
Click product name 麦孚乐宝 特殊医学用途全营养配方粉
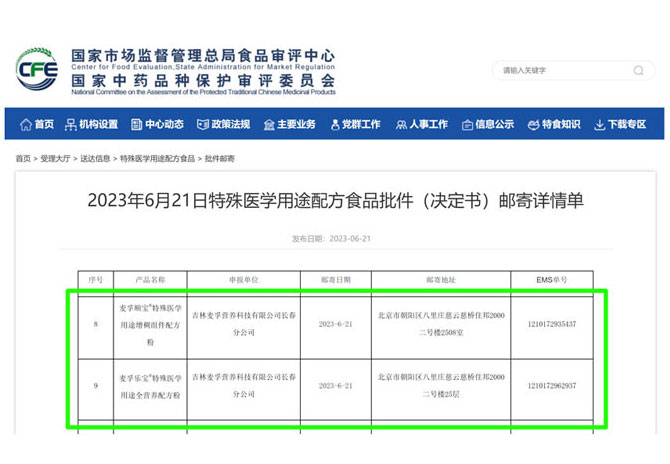point(150,387)
